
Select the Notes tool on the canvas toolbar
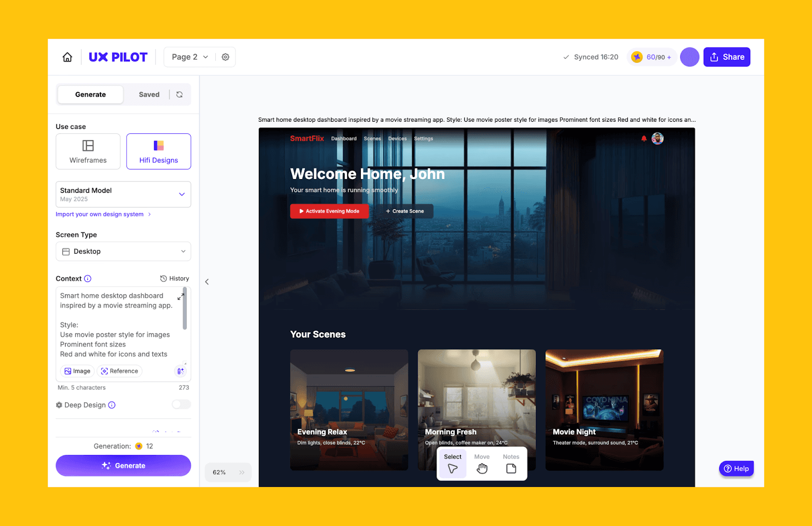[511, 463]
